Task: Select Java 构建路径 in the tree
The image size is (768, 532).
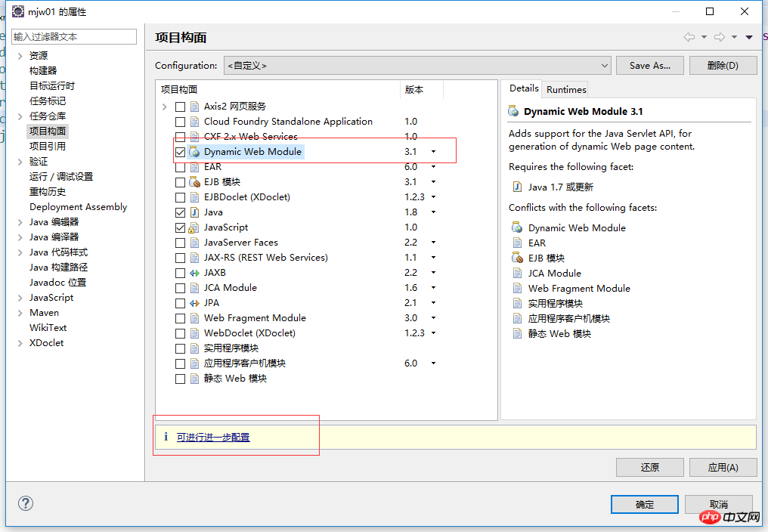Action: pyautogui.click(x=58, y=268)
